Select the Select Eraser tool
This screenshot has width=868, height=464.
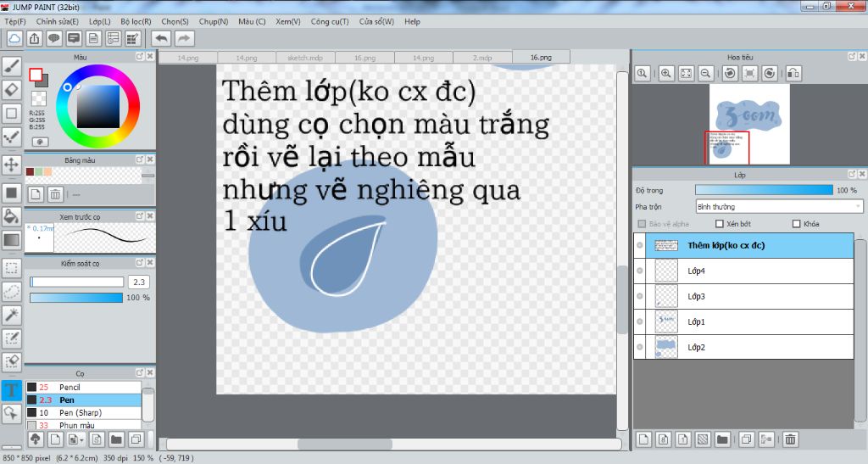click(x=12, y=361)
